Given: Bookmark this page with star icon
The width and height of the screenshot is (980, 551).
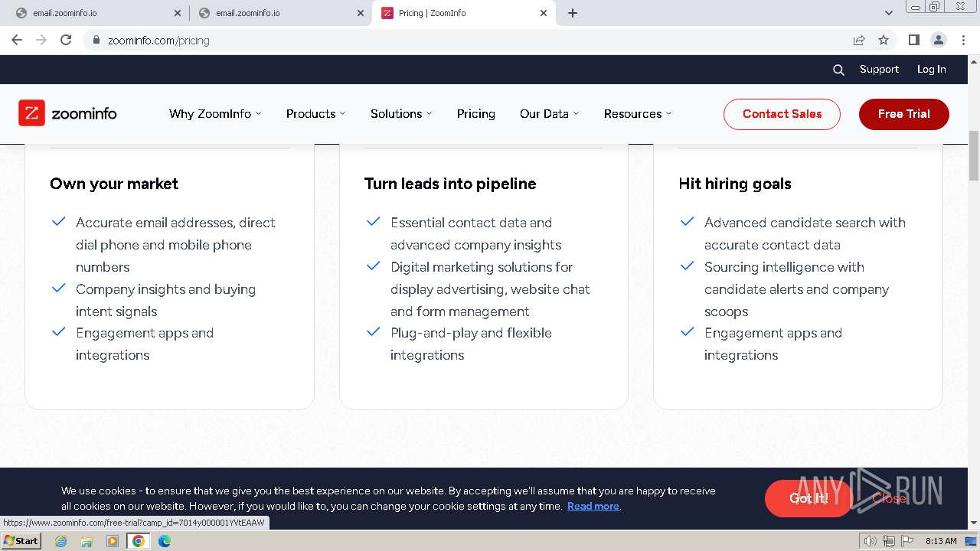Looking at the screenshot, I should coord(884,40).
